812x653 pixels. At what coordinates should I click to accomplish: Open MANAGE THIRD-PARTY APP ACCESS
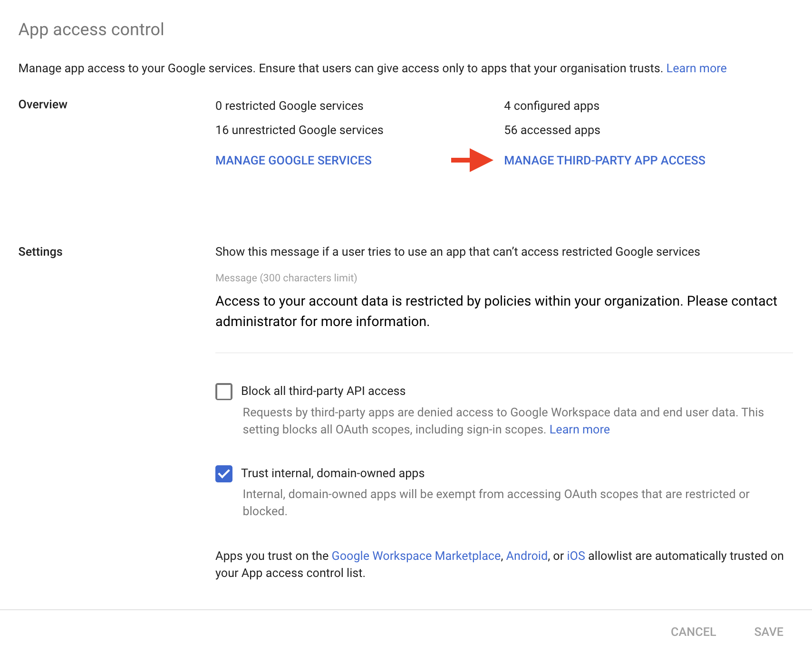[x=604, y=161]
